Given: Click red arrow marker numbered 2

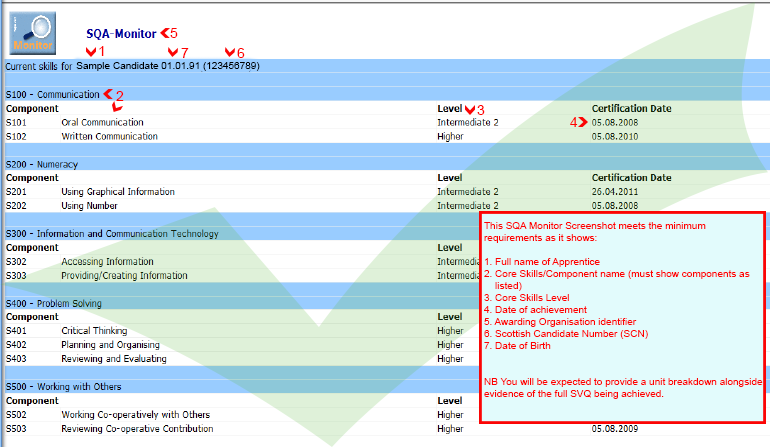Looking at the screenshot, I should coord(109,94).
